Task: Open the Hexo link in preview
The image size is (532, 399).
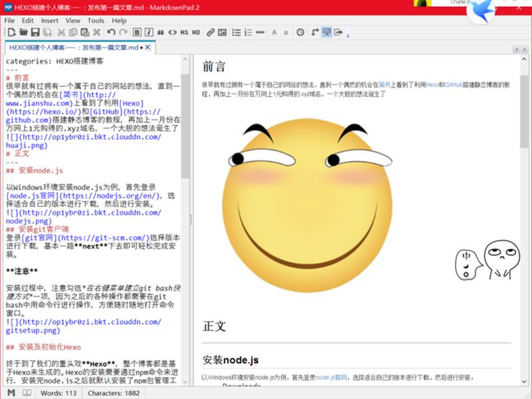Action: pyautogui.click(x=432, y=84)
